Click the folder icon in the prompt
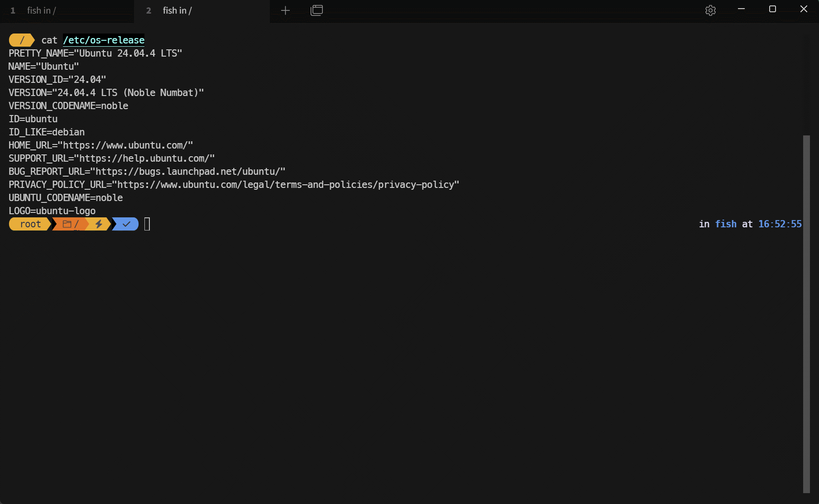 tap(67, 224)
